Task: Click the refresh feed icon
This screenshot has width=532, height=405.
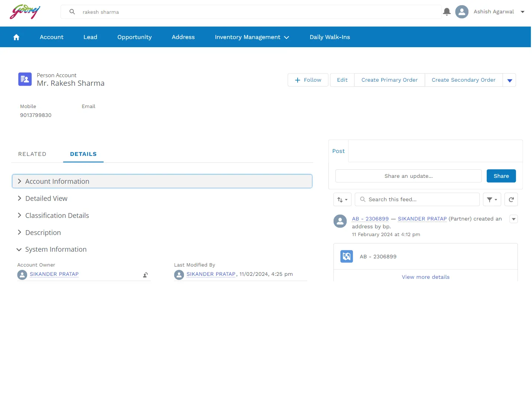Action: pyautogui.click(x=511, y=200)
